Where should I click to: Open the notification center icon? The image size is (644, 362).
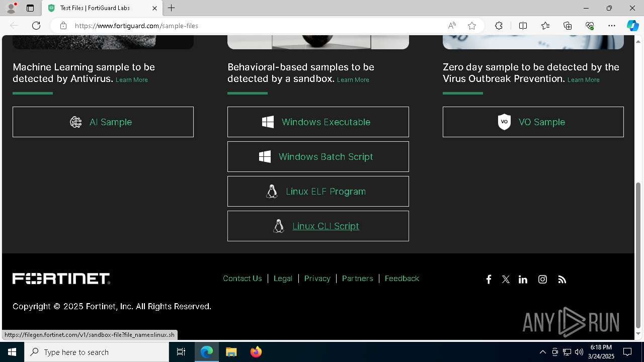627,352
